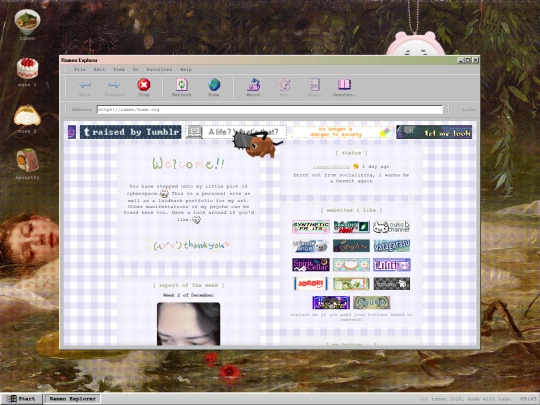The image size is (540, 405).
Task: Click the address bar URL field
Action: coord(270,110)
